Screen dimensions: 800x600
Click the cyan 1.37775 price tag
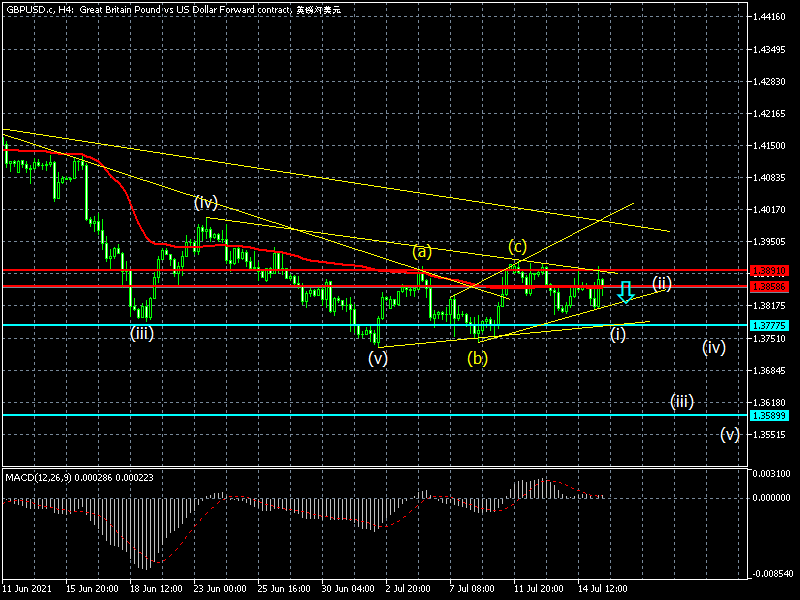[x=771, y=326]
